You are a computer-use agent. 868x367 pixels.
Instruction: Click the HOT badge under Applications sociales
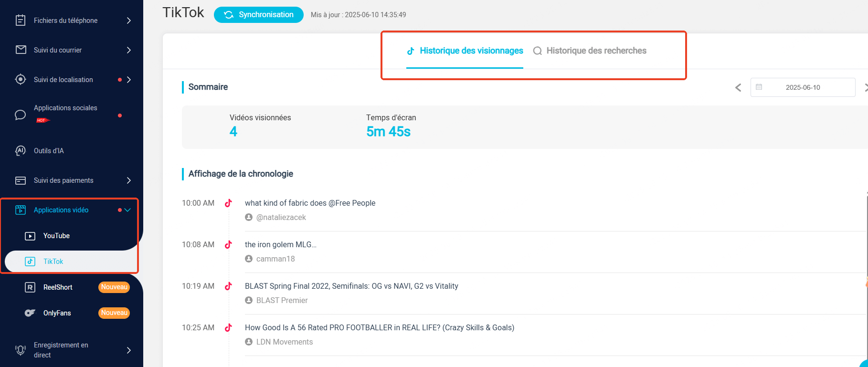click(43, 120)
